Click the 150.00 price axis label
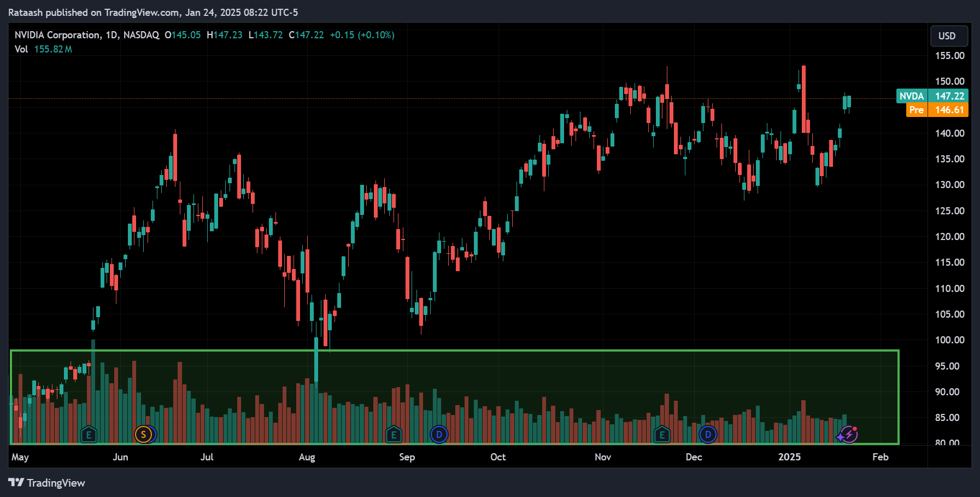This screenshot has height=497, width=980. pyautogui.click(x=949, y=81)
